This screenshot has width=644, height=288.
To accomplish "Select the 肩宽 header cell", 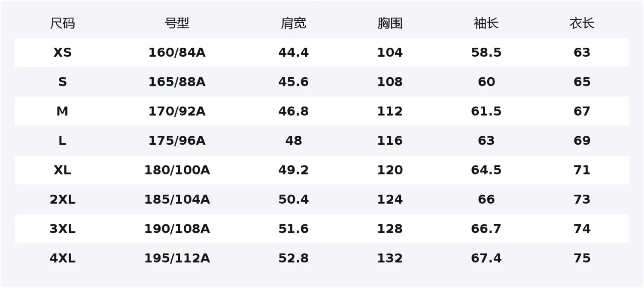I will click(x=294, y=23).
